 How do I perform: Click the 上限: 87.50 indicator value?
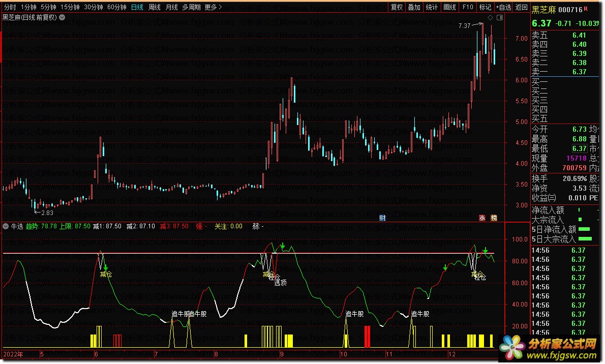click(x=75, y=226)
